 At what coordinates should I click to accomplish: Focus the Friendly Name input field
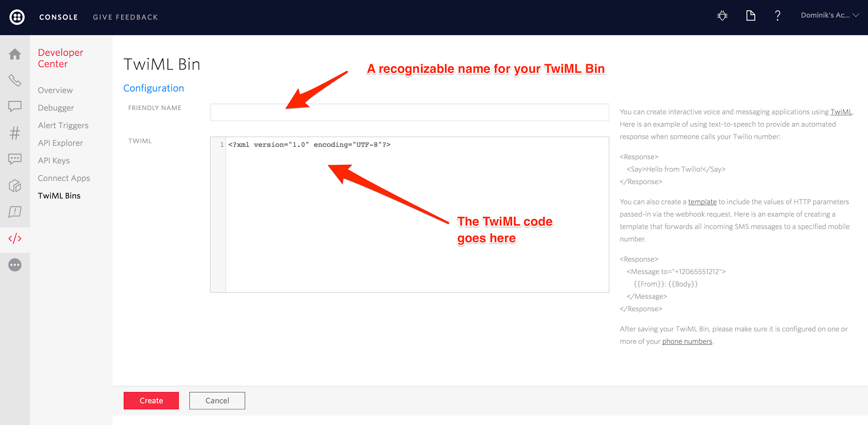coord(410,112)
